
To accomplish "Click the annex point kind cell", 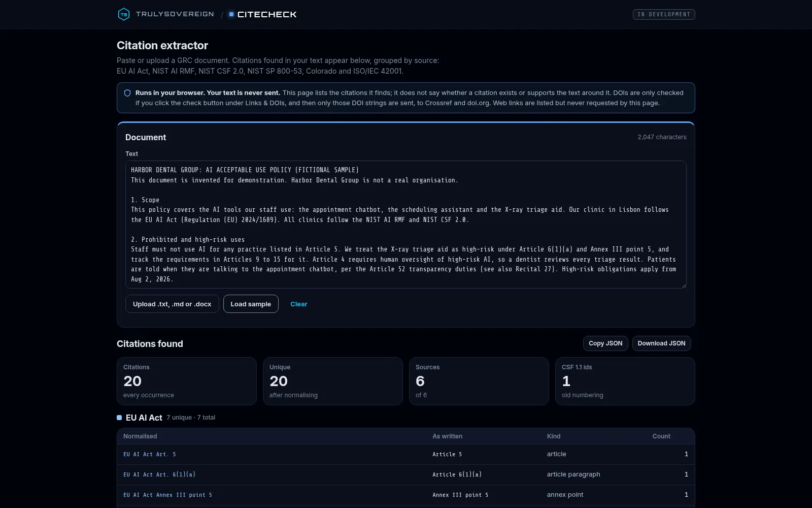I will [565, 495].
